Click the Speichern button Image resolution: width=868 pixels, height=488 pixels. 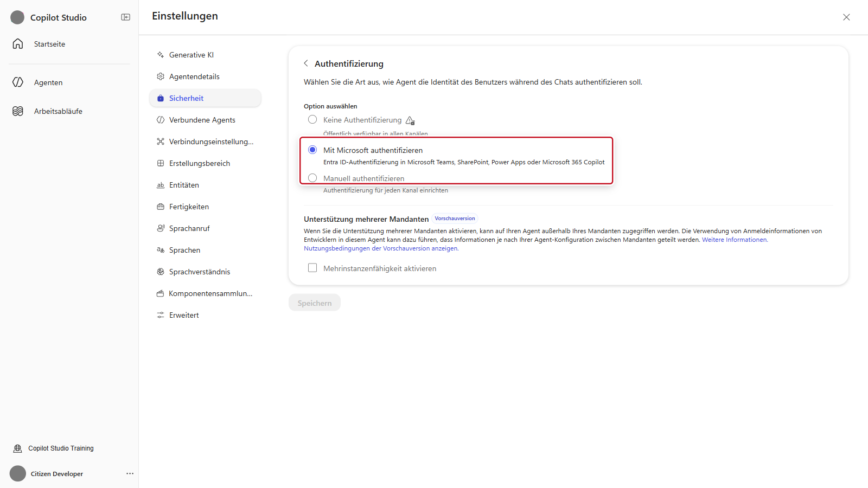(x=315, y=303)
